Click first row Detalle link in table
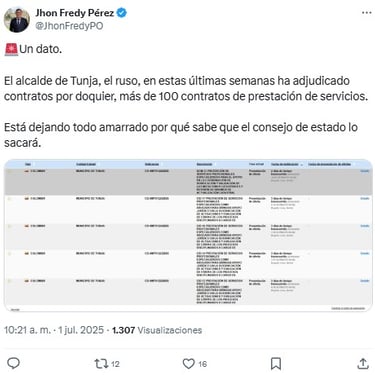Screen dimensions: 375x375 click(x=365, y=171)
